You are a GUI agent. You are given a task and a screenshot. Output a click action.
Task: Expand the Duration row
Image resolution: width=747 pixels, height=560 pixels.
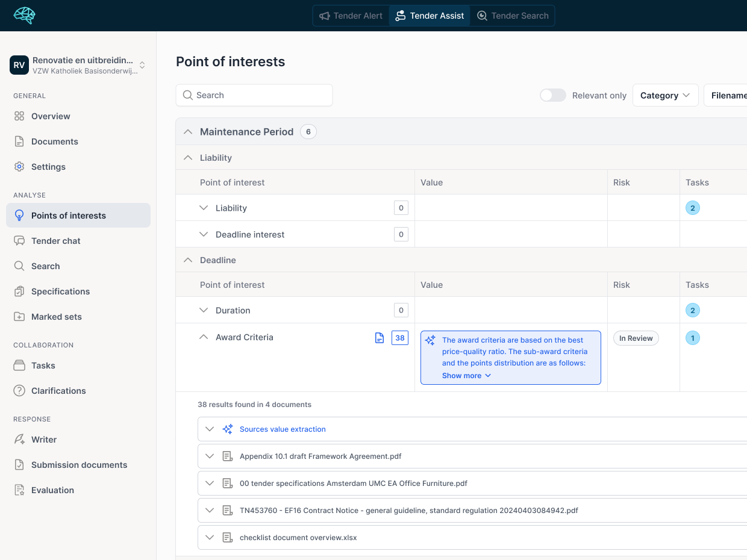tap(203, 311)
